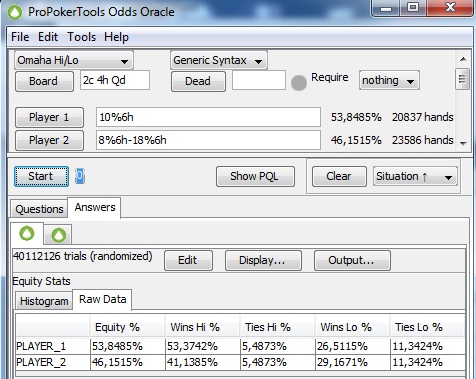This screenshot has width=476, height=379.
Task: Click the '23586 hands' count
Action: pos(423,140)
